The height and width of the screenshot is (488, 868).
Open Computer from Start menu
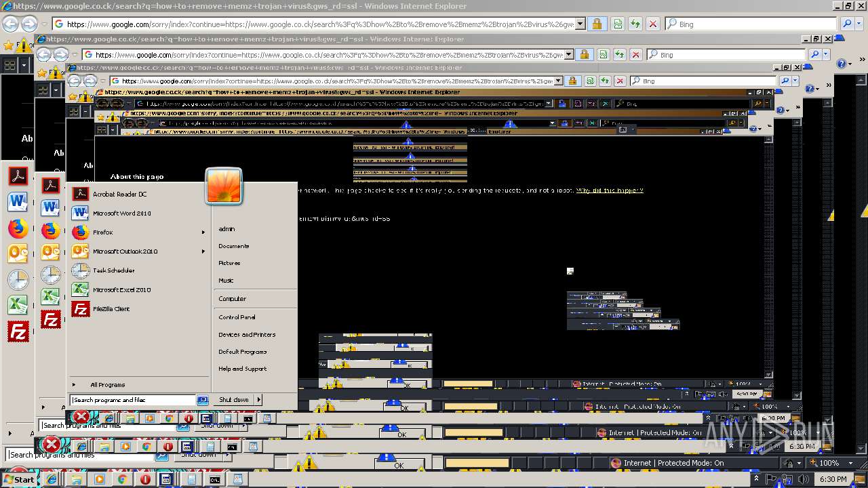[232, 299]
